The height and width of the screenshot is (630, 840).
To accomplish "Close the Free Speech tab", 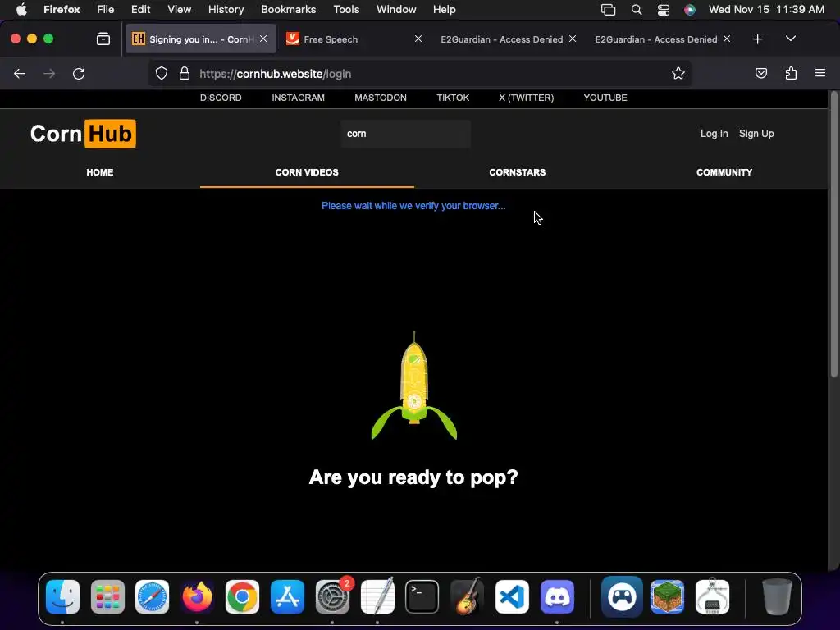I will [x=418, y=39].
